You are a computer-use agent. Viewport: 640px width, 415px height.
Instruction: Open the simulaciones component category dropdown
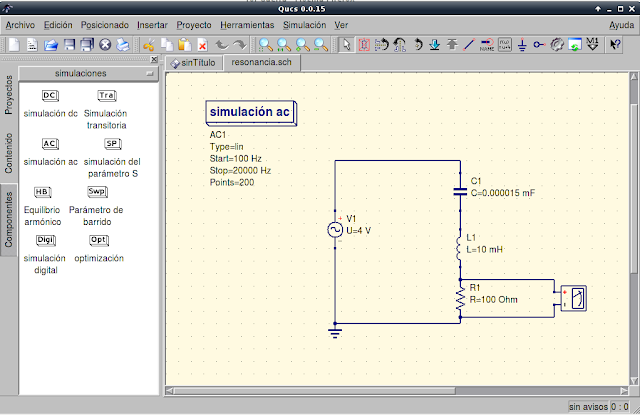(x=89, y=73)
